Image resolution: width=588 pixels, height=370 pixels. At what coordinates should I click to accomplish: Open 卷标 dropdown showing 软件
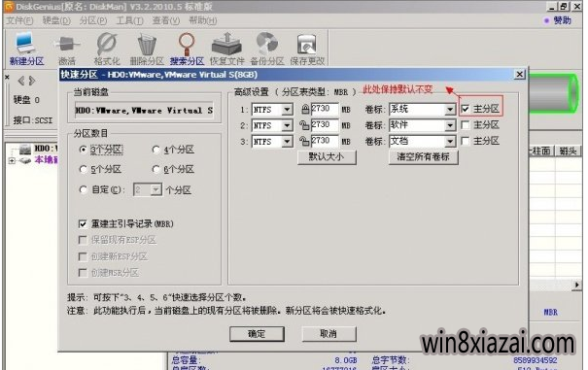[450, 125]
